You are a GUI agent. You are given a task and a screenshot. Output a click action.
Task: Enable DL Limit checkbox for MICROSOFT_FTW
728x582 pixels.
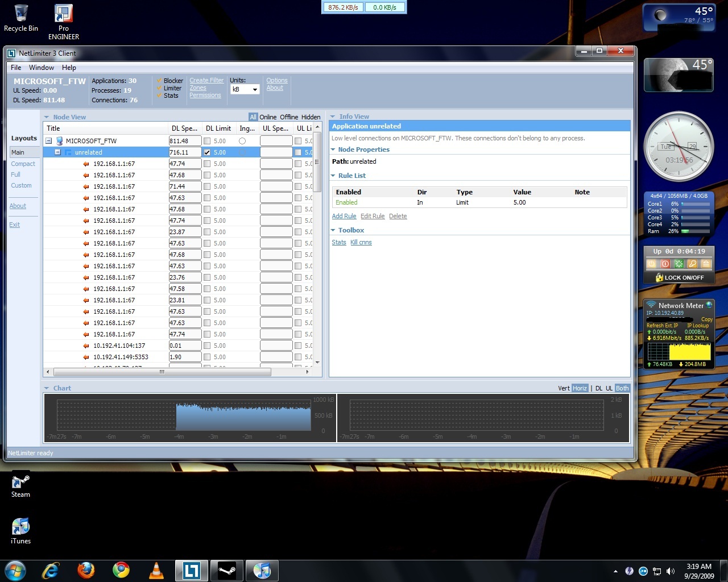[x=207, y=141]
